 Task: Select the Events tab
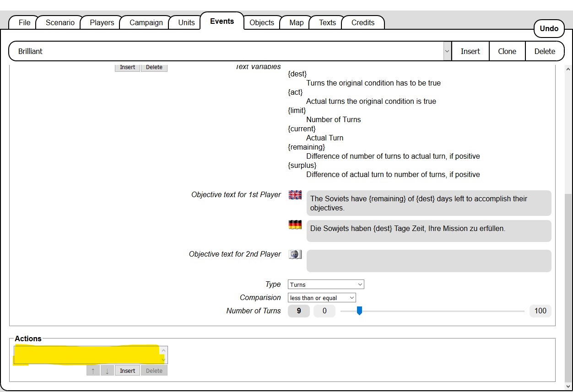pyautogui.click(x=222, y=21)
